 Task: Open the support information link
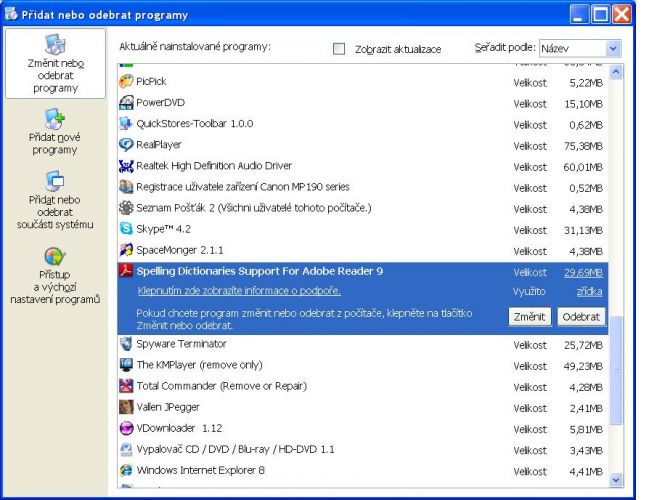pos(239,291)
